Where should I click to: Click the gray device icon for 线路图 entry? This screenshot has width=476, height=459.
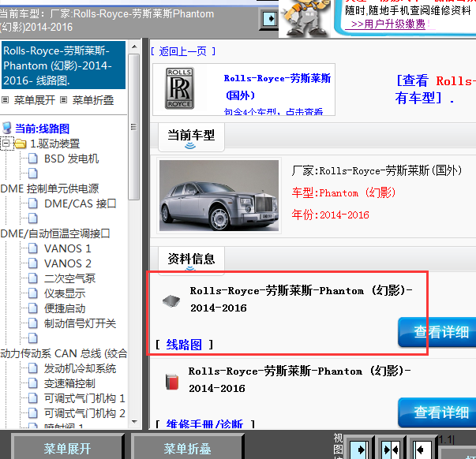(x=171, y=300)
